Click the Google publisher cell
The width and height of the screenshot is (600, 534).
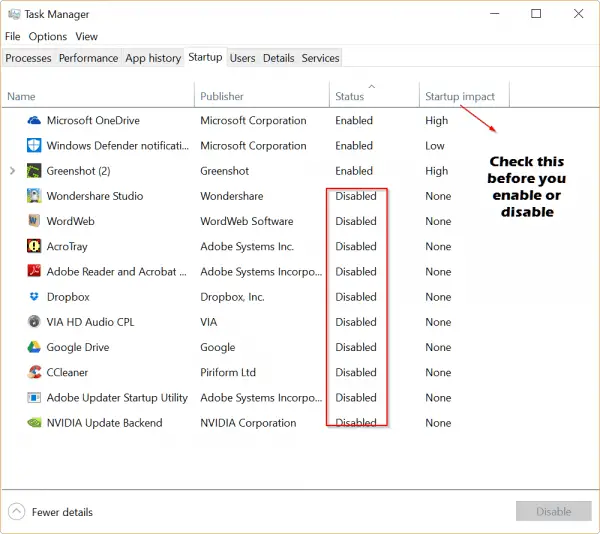pyautogui.click(x=218, y=347)
